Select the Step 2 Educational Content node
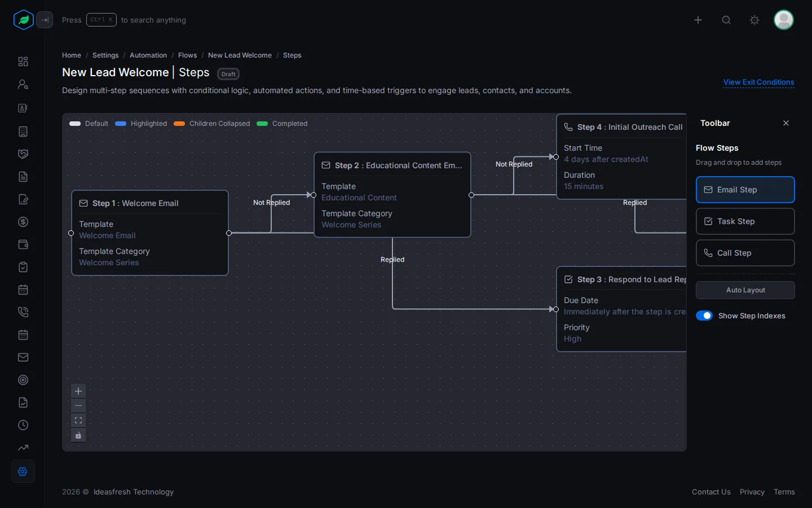This screenshot has height=508, width=812. pyautogui.click(x=392, y=195)
